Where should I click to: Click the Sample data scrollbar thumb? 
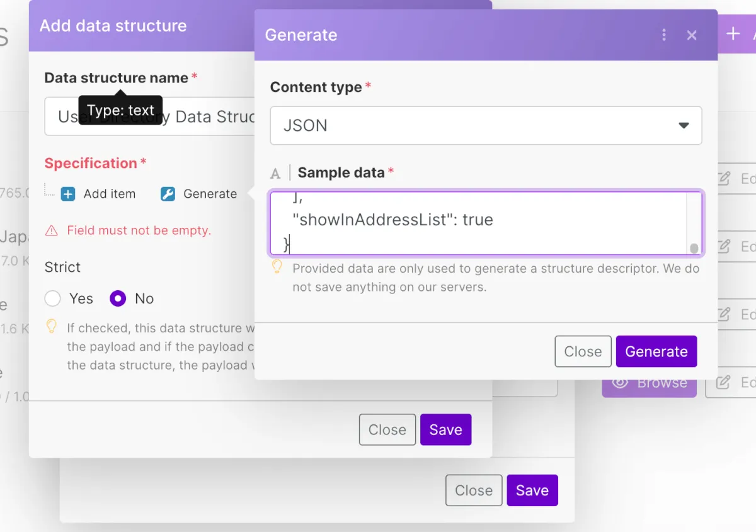[x=694, y=248]
